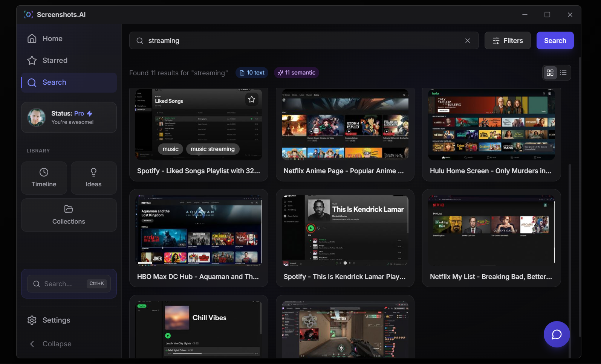
Task: Click the Settings gear icon
Action: pyautogui.click(x=32, y=320)
